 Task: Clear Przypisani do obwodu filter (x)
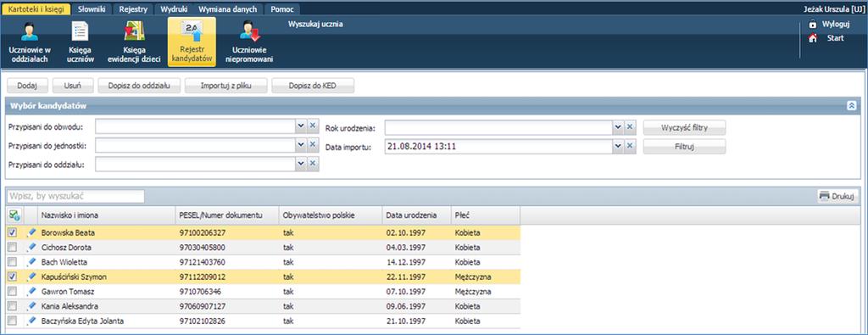click(313, 126)
